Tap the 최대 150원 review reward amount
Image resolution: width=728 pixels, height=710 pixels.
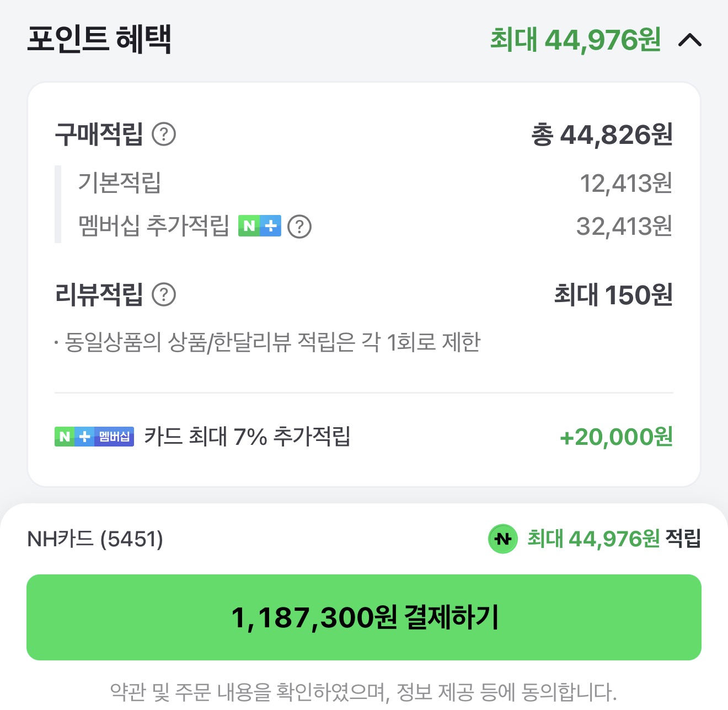[613, 294]
